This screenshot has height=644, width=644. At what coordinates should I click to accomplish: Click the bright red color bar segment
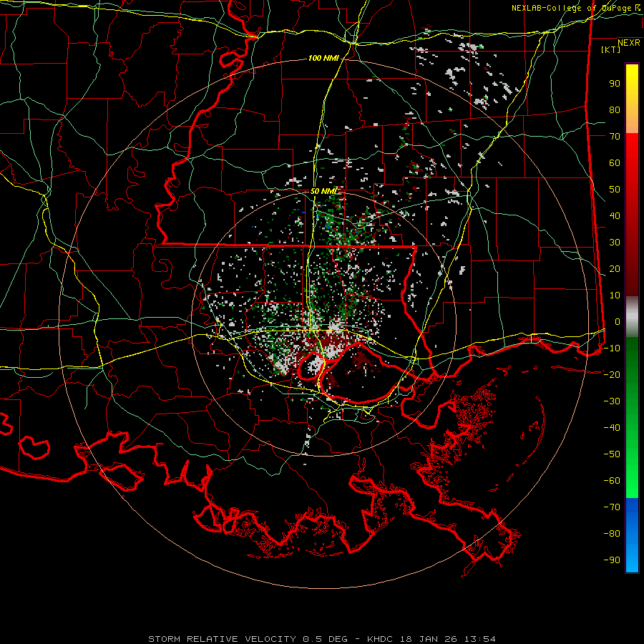(x=632, y=150)
